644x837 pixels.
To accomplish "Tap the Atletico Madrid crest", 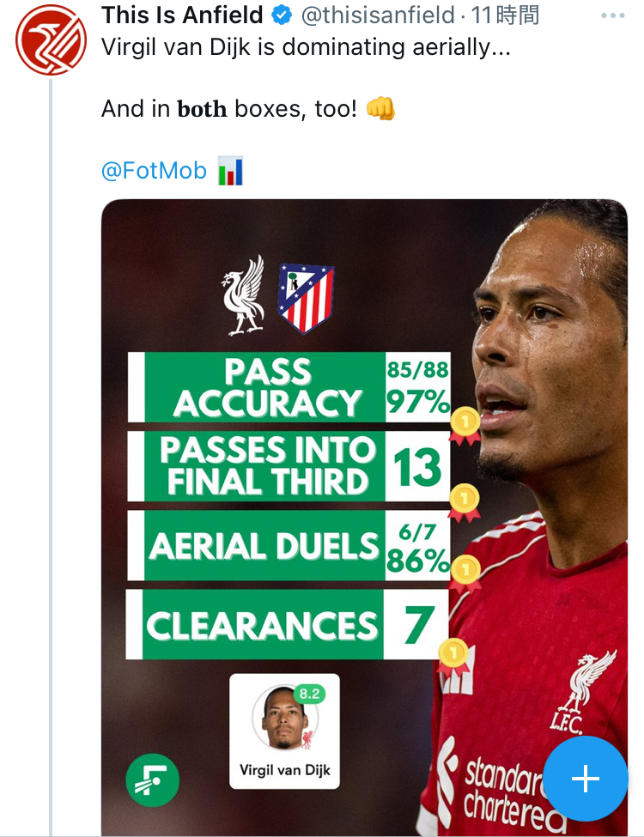I will tap(306, 299).
